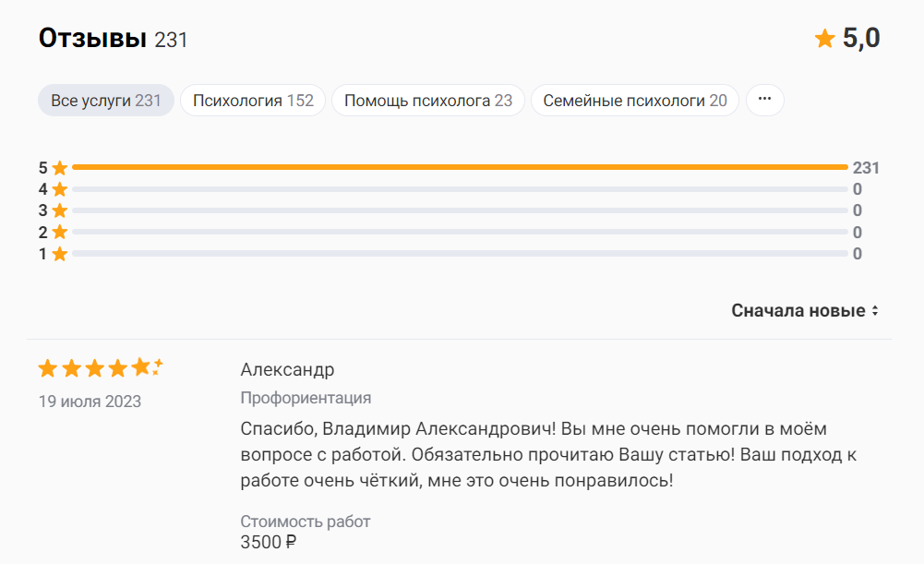
Task: Click the sort arrows next to 'Сначала новые'
Action: coord(874,311)
